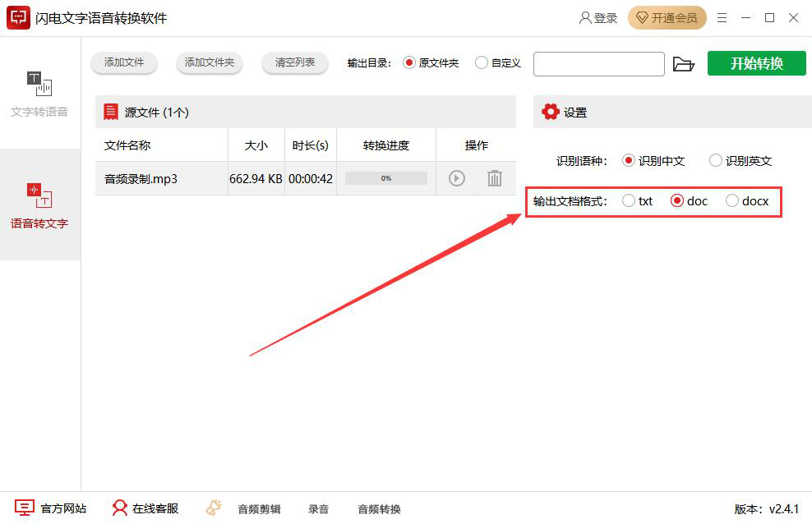This screenshot has width=812, height=524.
Task: Select the 音频录制.mp3 file row
Action: [x=306, y=178]
